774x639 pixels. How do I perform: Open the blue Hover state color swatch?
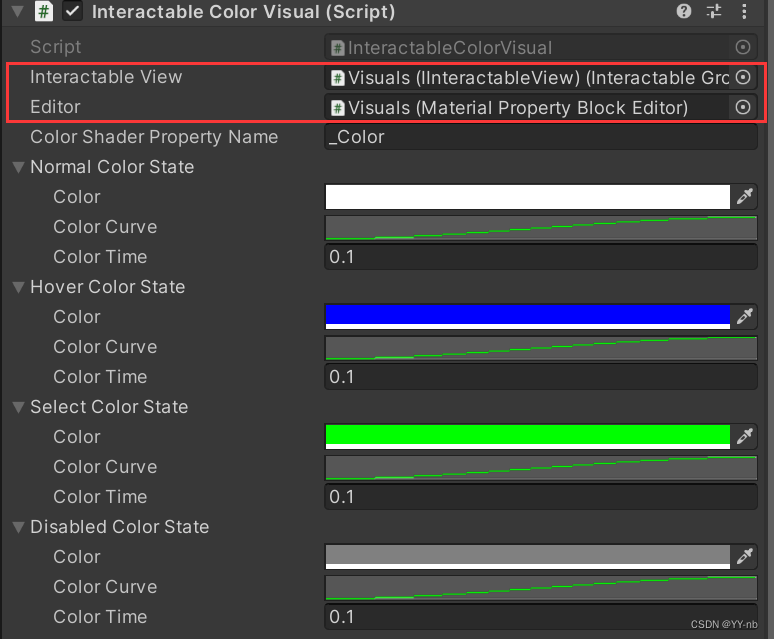[x=528, y=317]
